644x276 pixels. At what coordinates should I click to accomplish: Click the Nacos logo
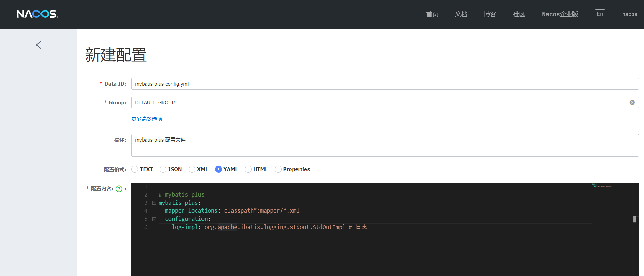point(38,14)
